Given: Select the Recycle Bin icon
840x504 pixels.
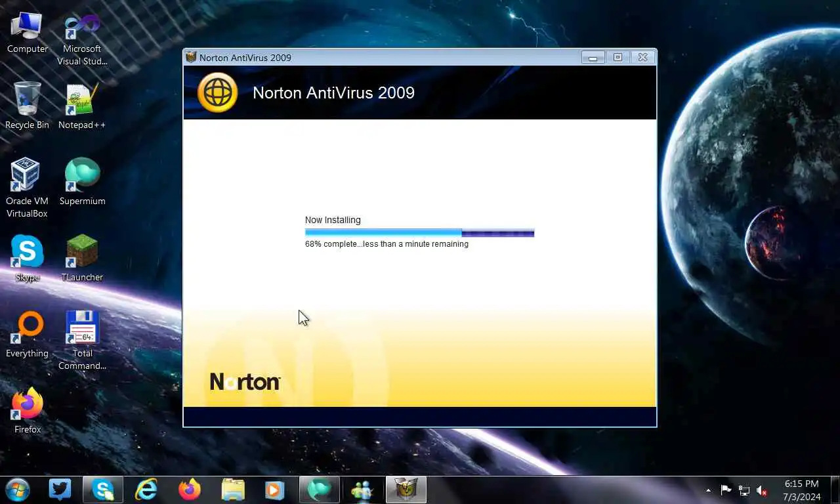Looking at the screenshot, I should click(x=27, y=106).
